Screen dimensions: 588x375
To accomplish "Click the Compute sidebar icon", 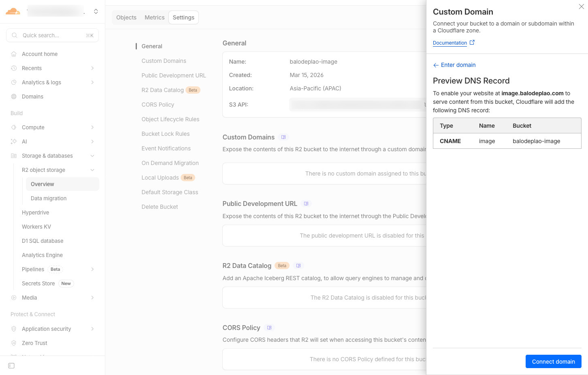I will [14, 127].
